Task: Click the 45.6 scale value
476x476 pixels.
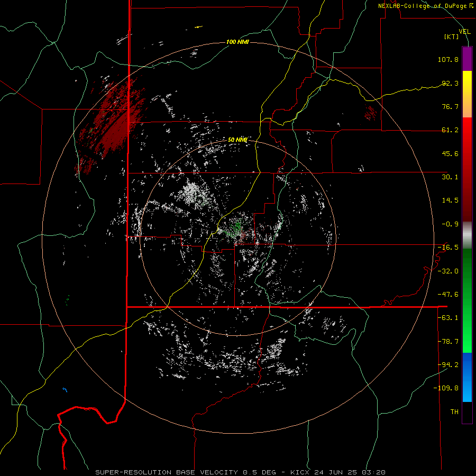Action: click(450, 153)
